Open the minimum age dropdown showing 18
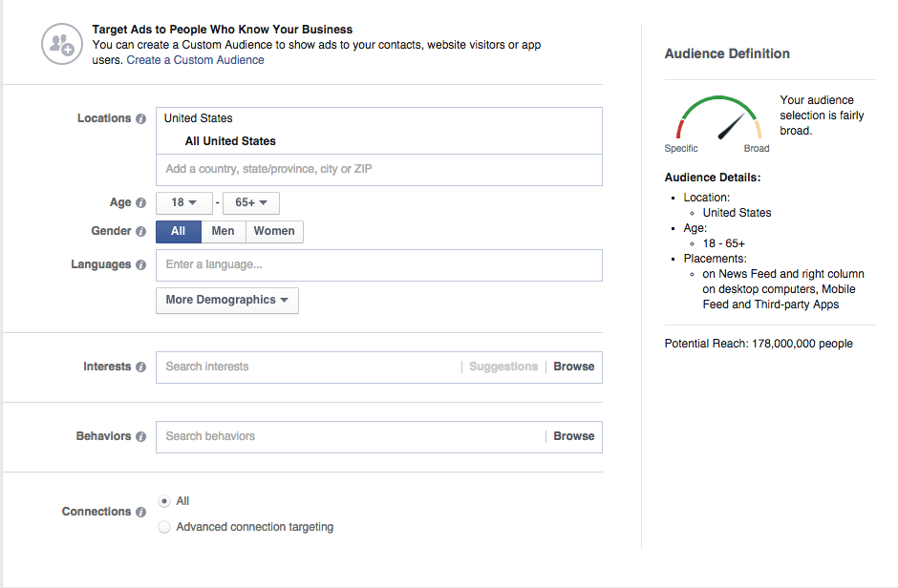The height and width of the screenshot is (588, 898). pos(183,202)
